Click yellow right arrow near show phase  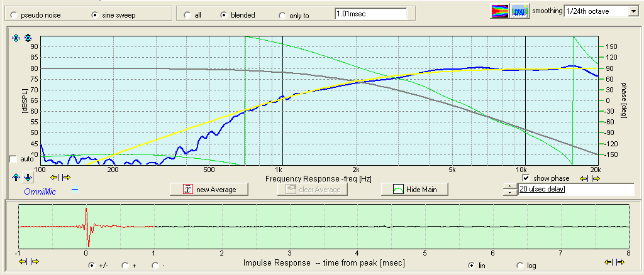595,178
